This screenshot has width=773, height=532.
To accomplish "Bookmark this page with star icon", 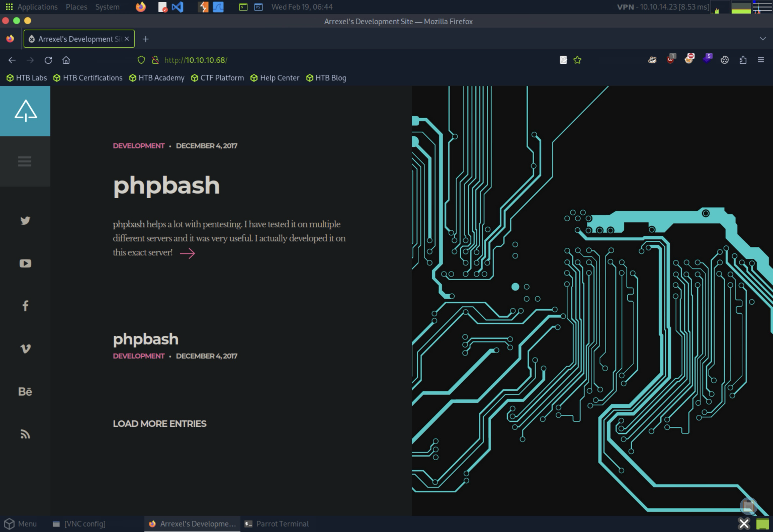I will 577,60.
